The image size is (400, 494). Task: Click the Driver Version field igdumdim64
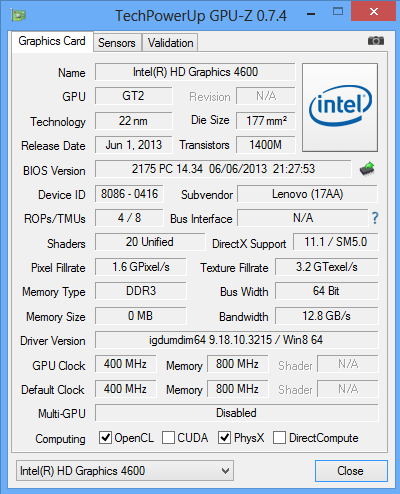point(237,340)
